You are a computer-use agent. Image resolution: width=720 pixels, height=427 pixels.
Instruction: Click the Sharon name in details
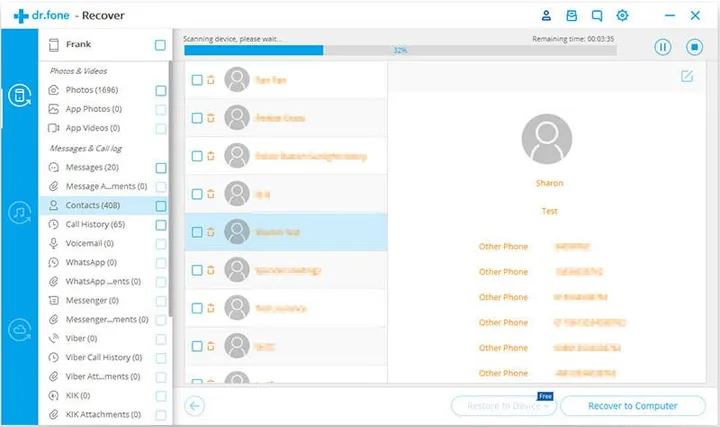pyautogui.click(x=549, y=183)
